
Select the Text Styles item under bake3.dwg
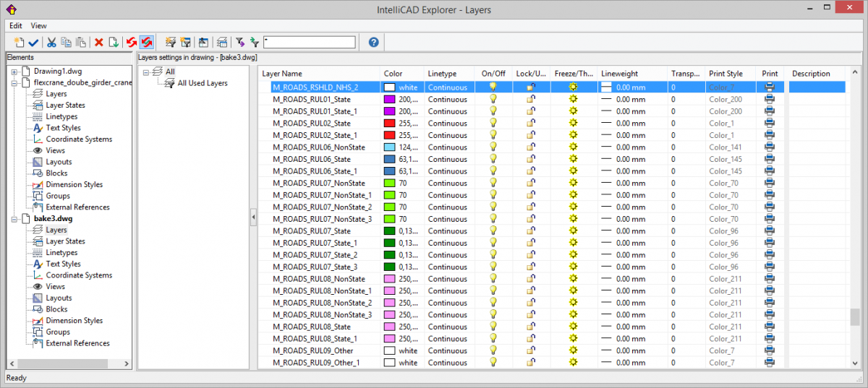click(63, 264)
